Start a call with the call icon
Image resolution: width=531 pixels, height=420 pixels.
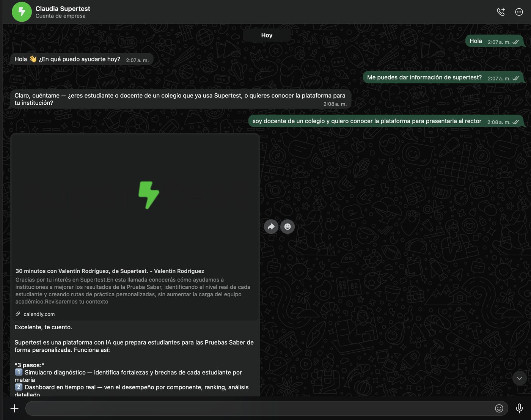[x=501, y=12]
